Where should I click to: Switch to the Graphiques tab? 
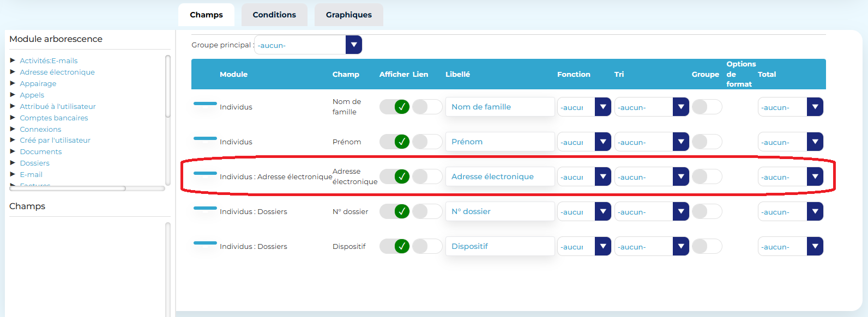(x=348, y=15)
